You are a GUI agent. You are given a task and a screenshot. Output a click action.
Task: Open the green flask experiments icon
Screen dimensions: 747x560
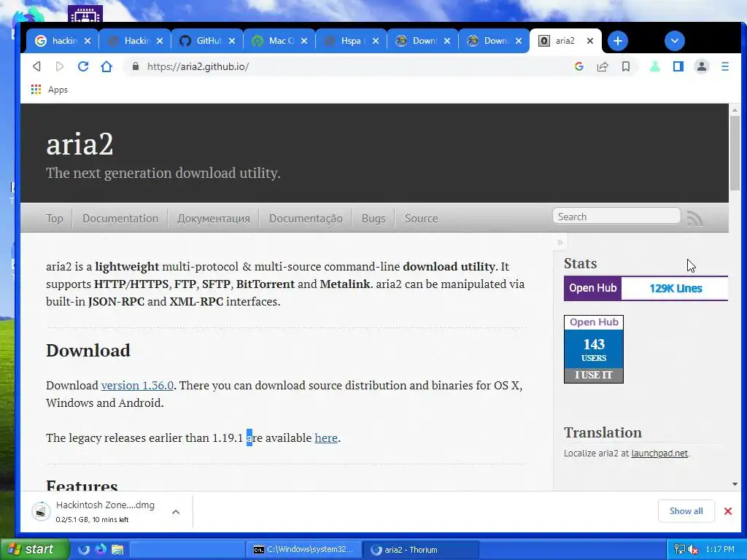click(x=655, y=66)
